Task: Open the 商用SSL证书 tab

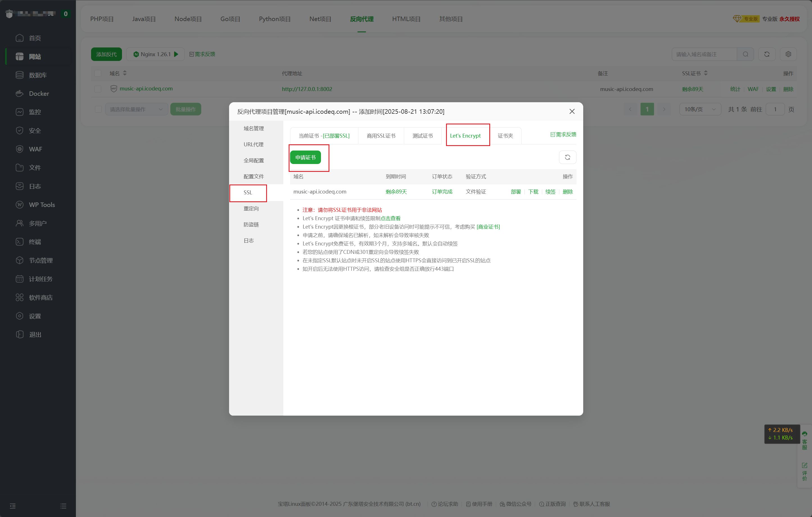Action: (381, 136)
